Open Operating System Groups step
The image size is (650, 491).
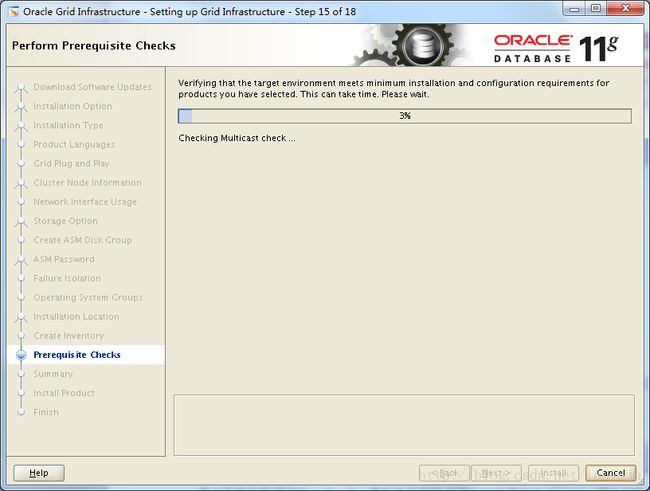coord(88,297)
